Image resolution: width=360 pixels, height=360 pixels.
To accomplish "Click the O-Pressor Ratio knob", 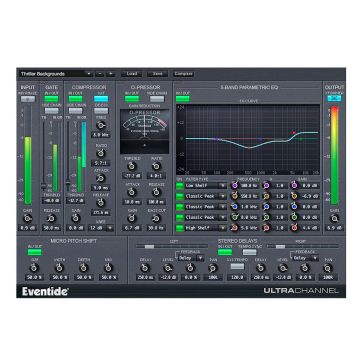I will coord(156,166).
